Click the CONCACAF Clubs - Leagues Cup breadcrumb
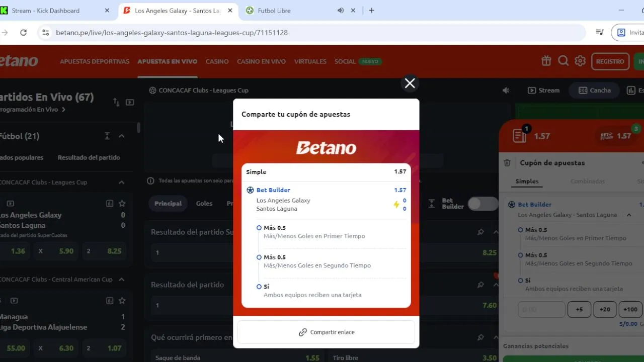 tap(204, 90)
